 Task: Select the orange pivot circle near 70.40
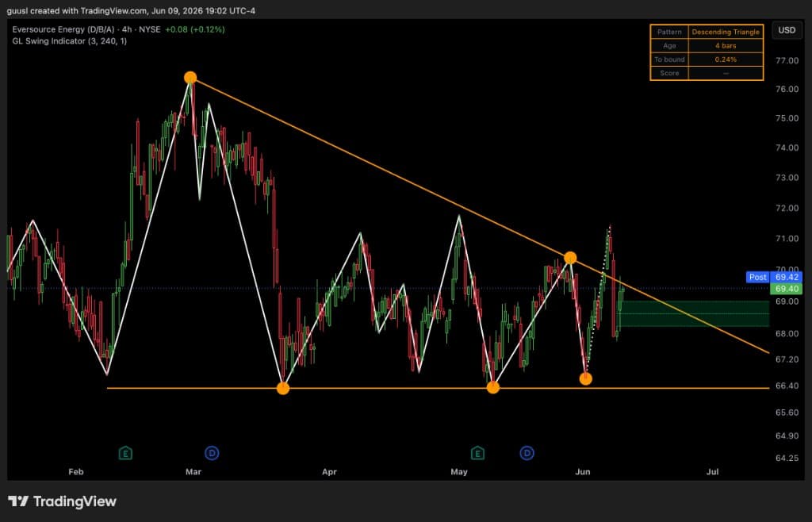(x=570, y=257)
